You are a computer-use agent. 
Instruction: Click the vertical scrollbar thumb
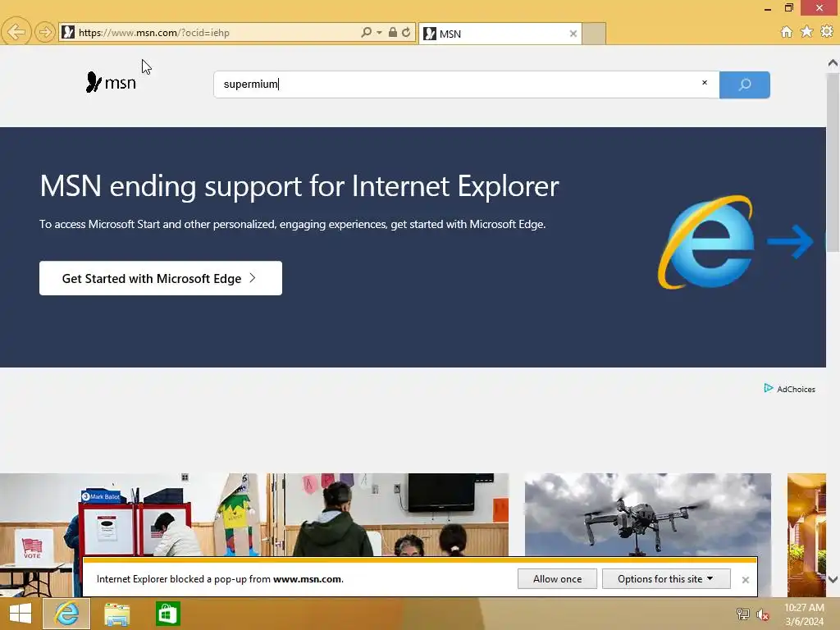click(x=833, y=162)
